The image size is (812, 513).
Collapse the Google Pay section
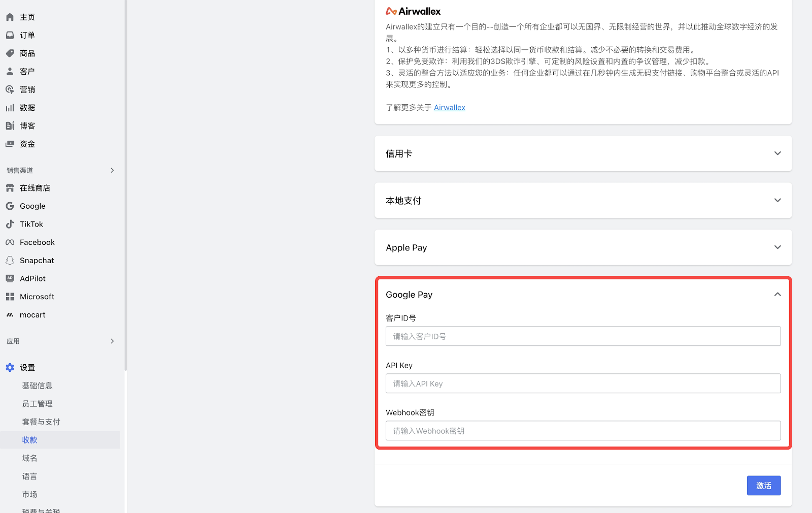[x=777, y=295]
